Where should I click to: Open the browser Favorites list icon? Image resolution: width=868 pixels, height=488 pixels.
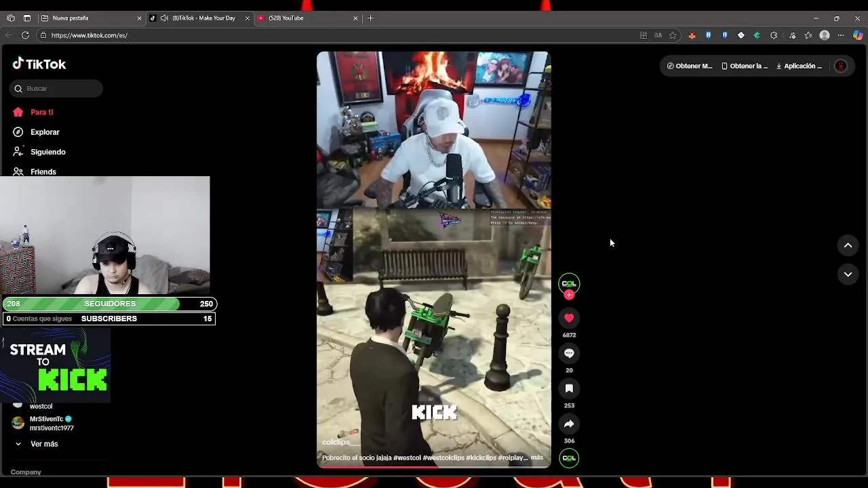[x=808, y=35]
